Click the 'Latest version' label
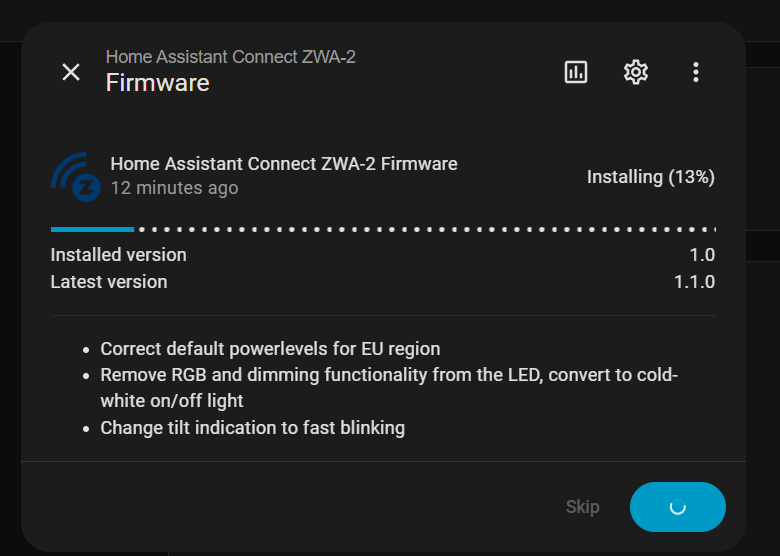Viewport: 780px width, 556px height. pos(109,282)
